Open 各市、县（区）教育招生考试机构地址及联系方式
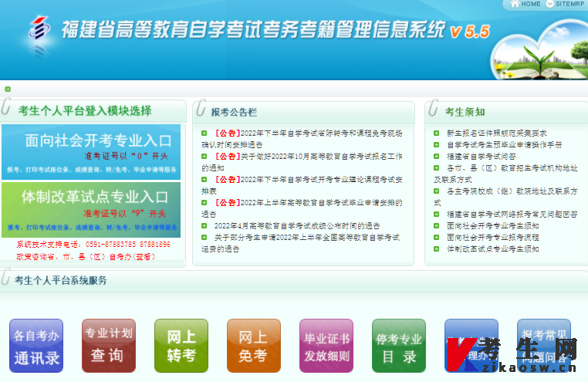588x382 pixels. 506,174
